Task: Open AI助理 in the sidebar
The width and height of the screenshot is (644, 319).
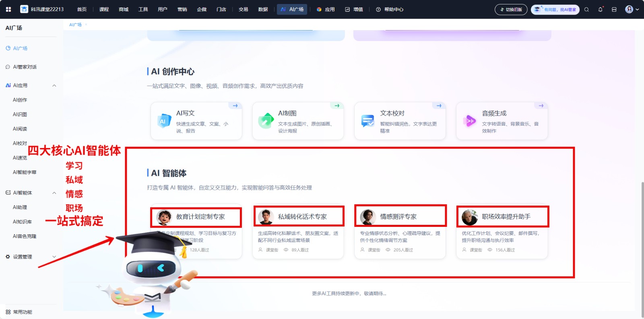Action: point(20,207)
